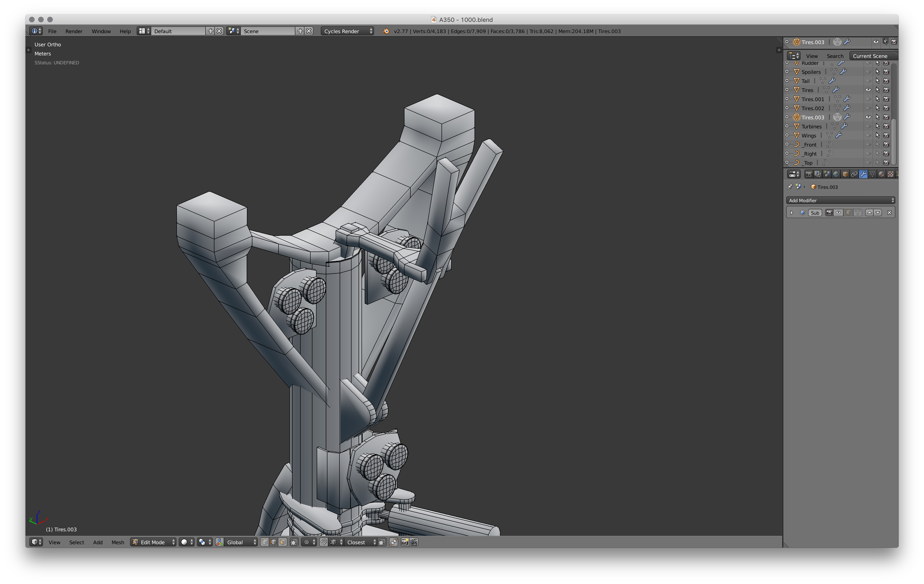This screenshot has height=584, width=924.
Task: Open viewport shading mode dropdown
Action: point(187,542)
